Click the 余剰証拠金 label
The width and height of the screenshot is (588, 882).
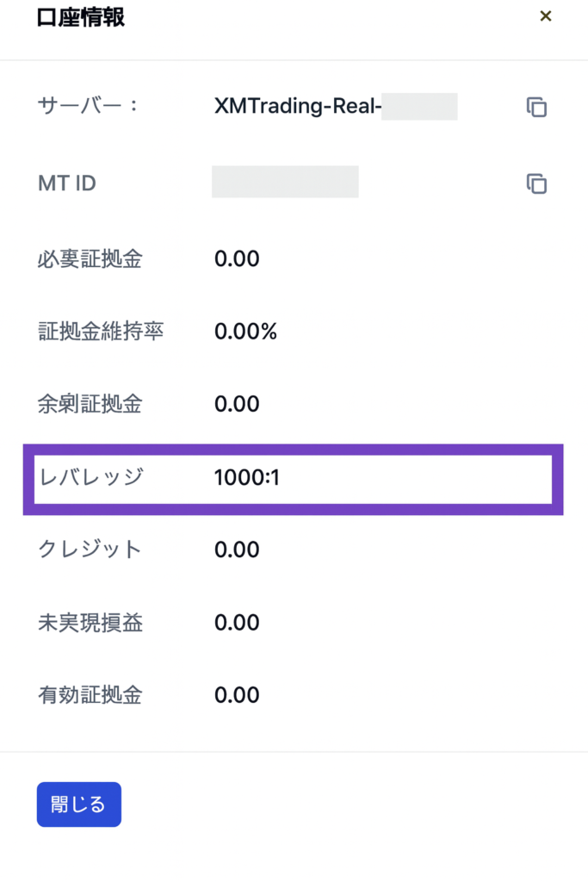[x=90, y=404]
